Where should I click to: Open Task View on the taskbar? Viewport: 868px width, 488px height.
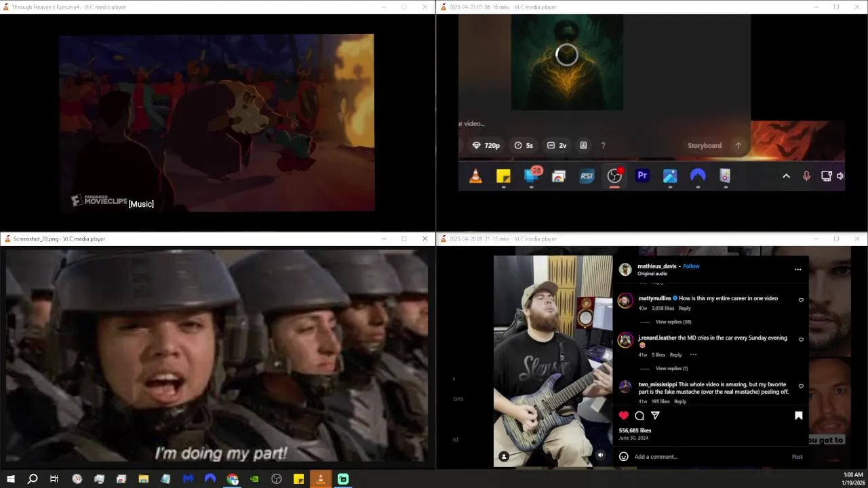54,479
